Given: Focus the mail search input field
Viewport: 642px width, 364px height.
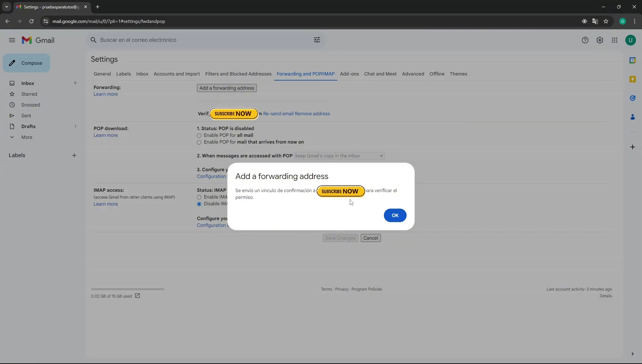Looking at the screenshot, I should (x=205, y=40).
